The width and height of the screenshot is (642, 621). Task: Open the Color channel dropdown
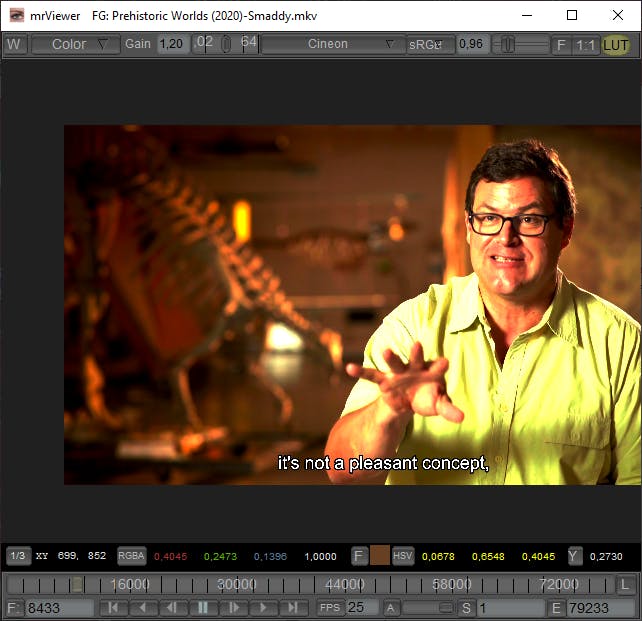click(75, 45)
